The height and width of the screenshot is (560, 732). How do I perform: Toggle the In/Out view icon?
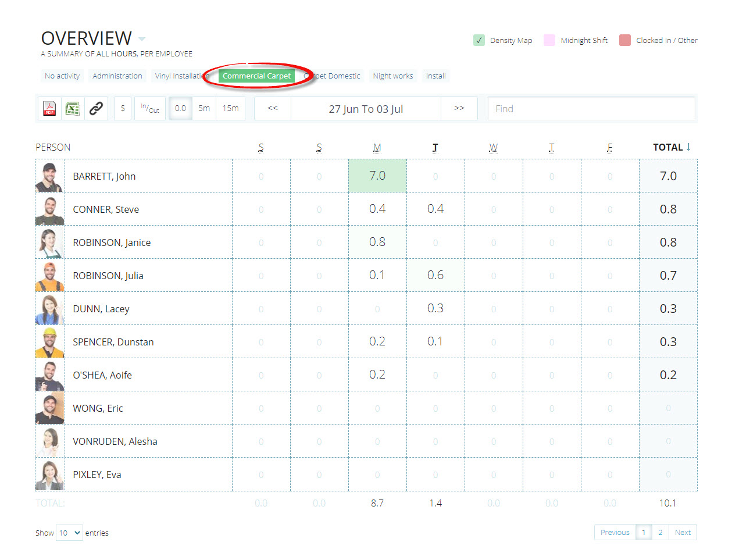(x=150, y=109)
